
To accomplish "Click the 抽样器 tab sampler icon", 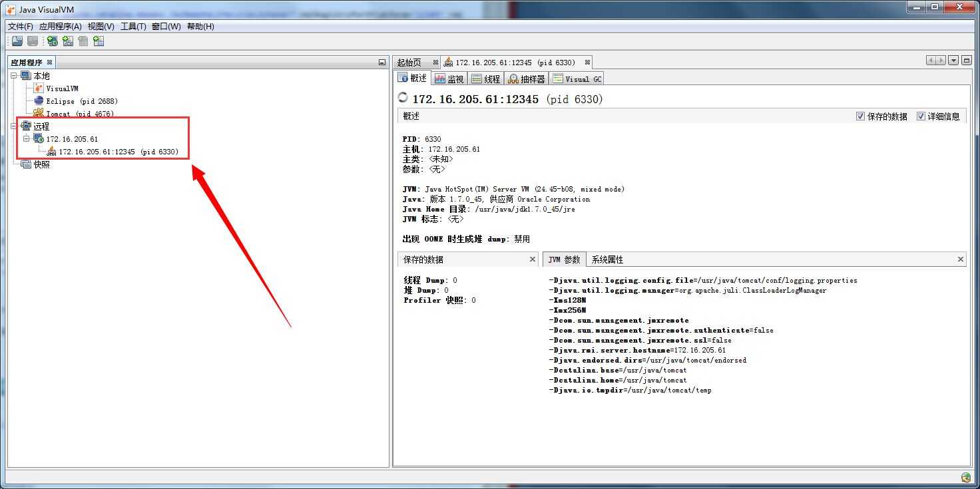I will click(x=513, y=79).
